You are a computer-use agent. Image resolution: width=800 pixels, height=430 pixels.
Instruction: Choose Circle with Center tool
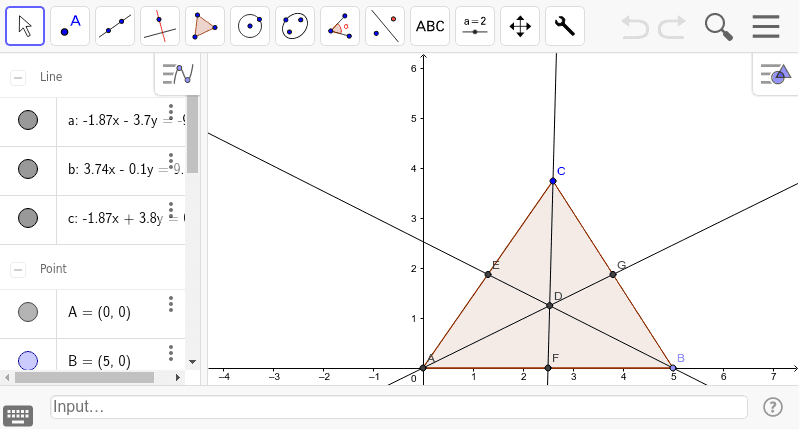click(x=250, y=26)
